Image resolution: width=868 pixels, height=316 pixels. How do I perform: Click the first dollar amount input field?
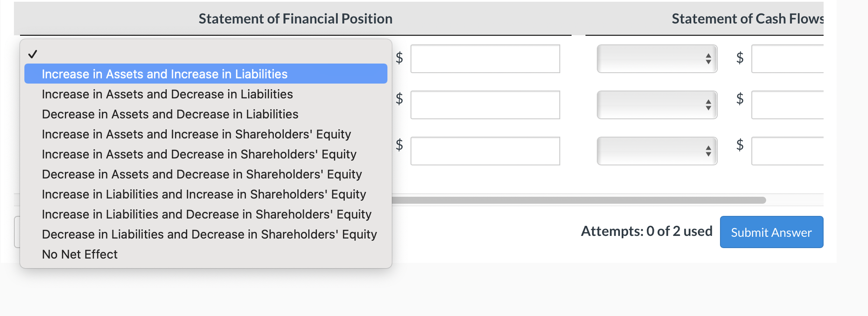click(485, 58)
